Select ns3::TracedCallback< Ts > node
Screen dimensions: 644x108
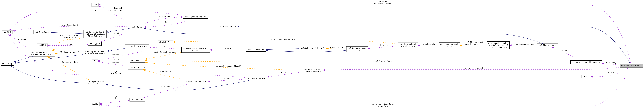pyautogui.click(x=449, y=45)
